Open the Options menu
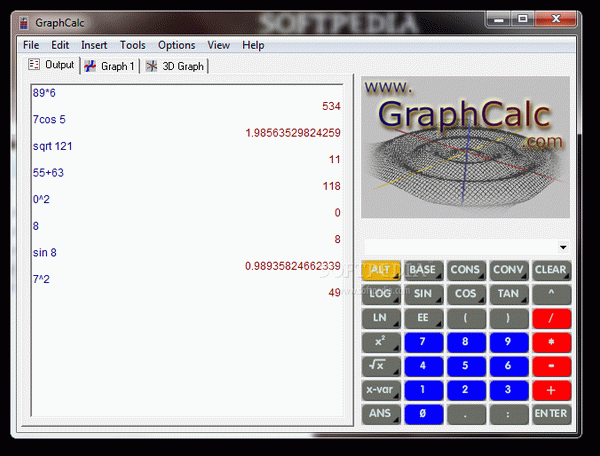600x456 pixels. (x=177, y=45)
